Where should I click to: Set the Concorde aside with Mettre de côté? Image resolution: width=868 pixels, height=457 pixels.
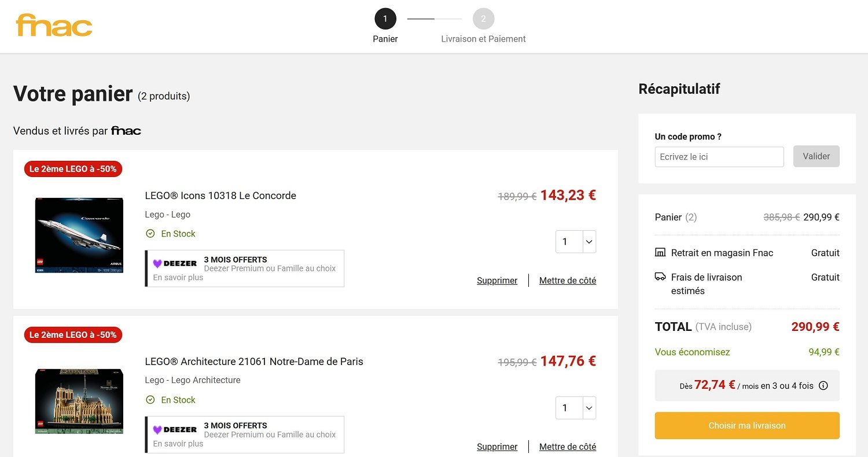coord(568,281)
